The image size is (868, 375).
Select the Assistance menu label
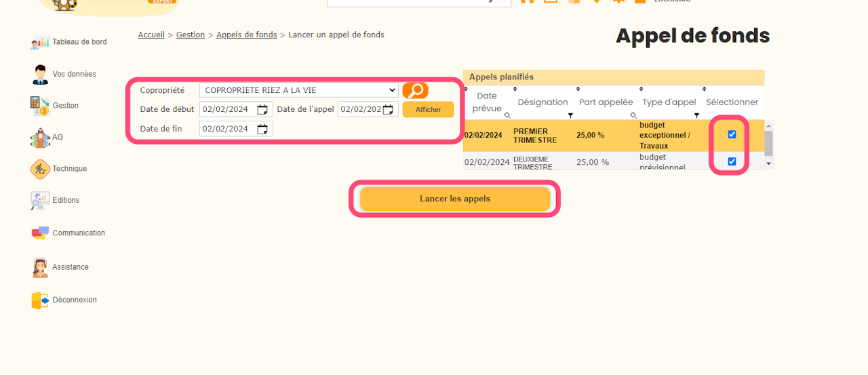71,267
